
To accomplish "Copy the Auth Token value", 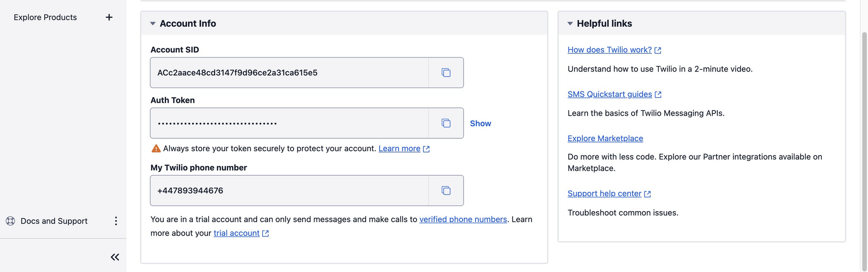I will pos(446,123).
